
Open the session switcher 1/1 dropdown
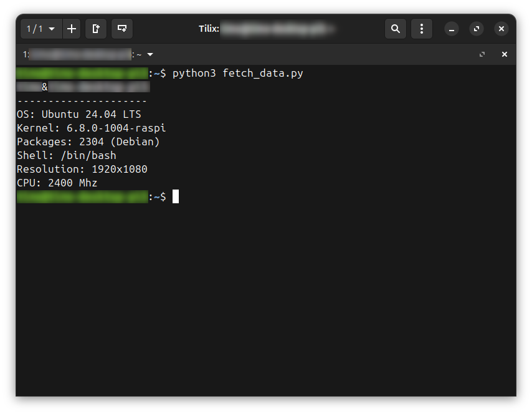point(41,29)
